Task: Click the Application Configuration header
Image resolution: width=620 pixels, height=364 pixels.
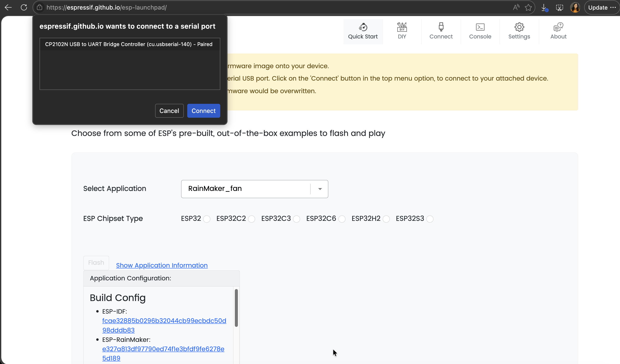Action: 161,278
